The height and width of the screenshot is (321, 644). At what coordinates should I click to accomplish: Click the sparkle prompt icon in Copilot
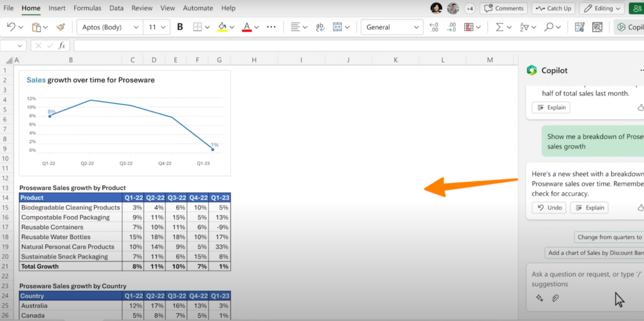coord(539,298)
